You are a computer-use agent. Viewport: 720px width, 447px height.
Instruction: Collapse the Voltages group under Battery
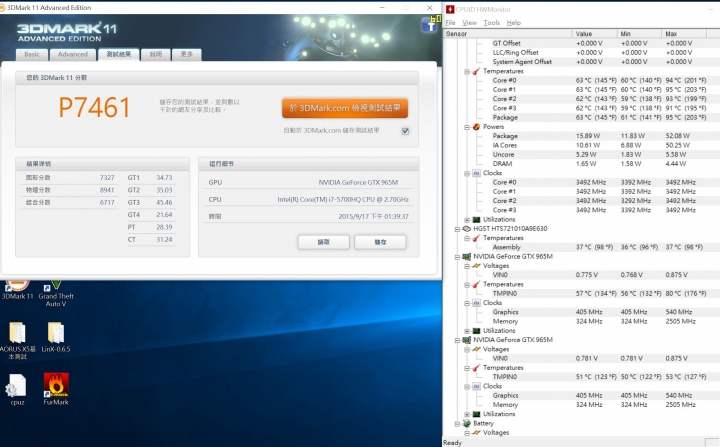(x=467, y=433)
